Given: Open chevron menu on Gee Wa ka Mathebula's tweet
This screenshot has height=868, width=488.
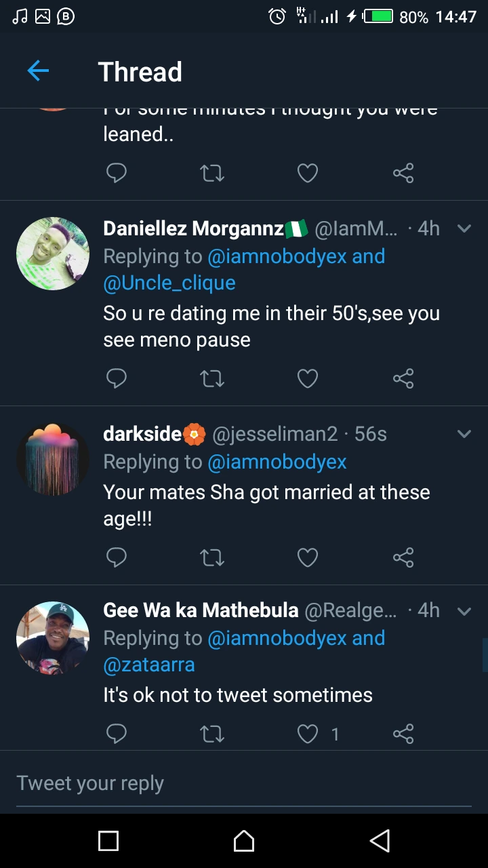Looking at the screenshot, I should pos(464,611).
